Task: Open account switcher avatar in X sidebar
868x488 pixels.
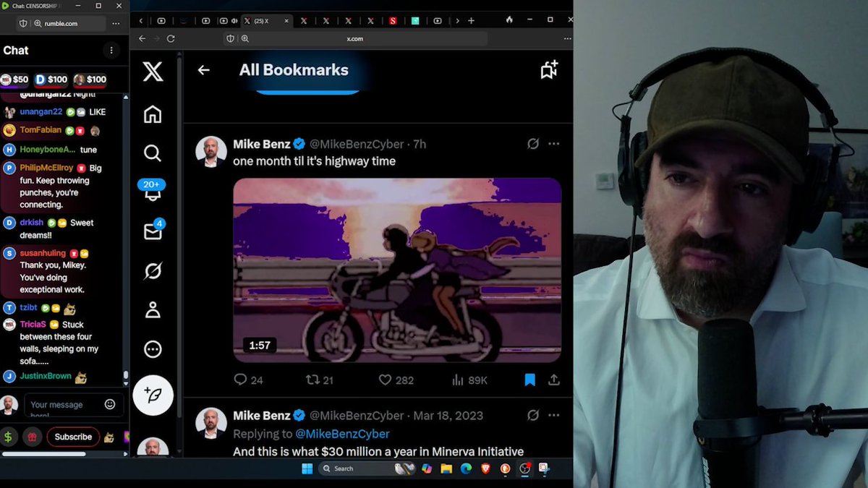Action: click(x=153, y=448)
